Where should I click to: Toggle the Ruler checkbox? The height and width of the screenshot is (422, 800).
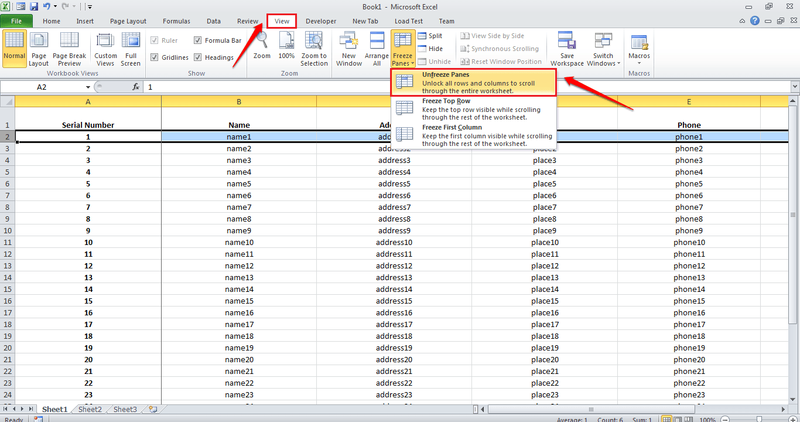[154, 40]
